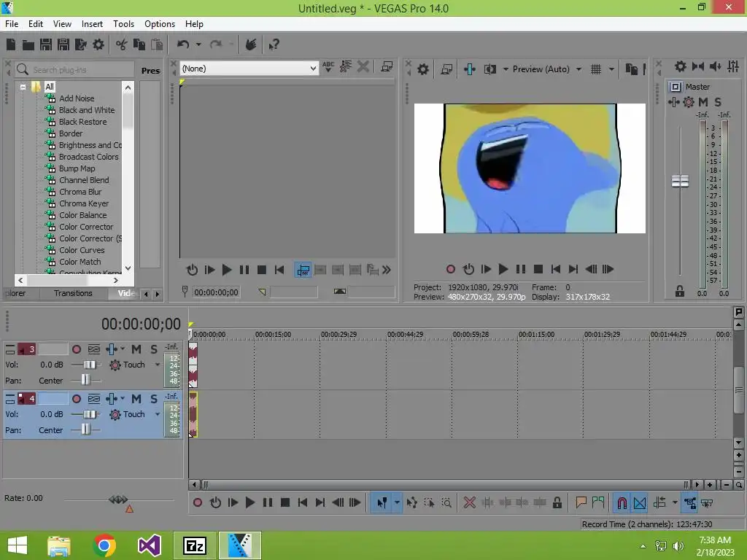This screenshot has height=560, width=747.
Task: Click the What's This help icon
Action: 274,44
